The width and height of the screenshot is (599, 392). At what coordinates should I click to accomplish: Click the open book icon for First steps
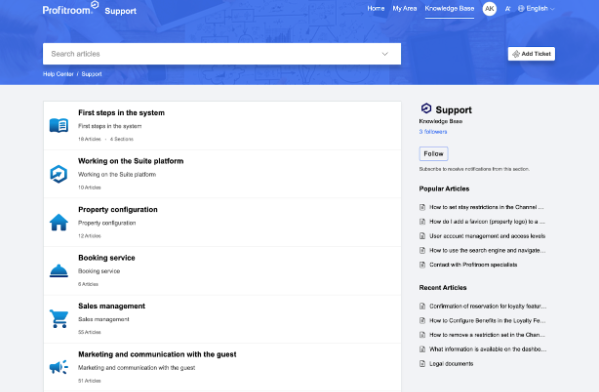coord(59,125)
